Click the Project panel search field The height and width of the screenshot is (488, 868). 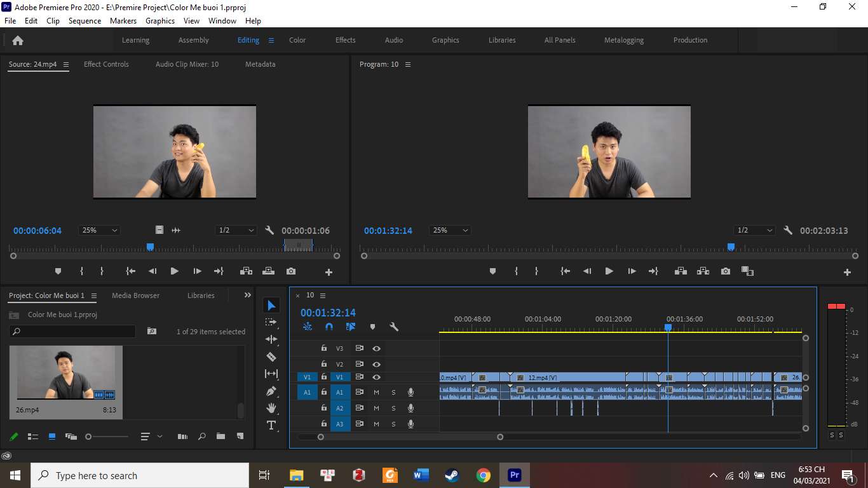72,332
